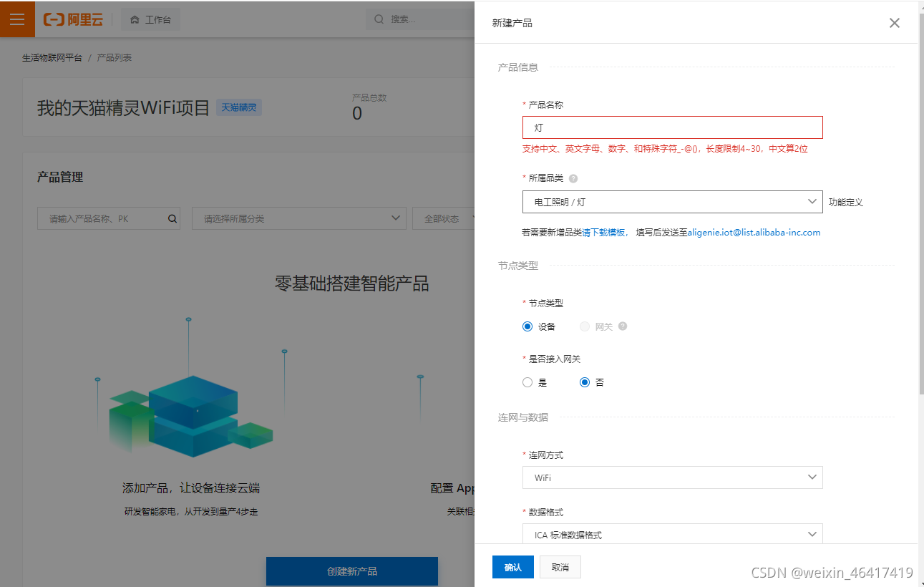Choose 否 for 是否接入网关
Image resolution: width=924 pixels, height=587 pixels.
[585, 382]
